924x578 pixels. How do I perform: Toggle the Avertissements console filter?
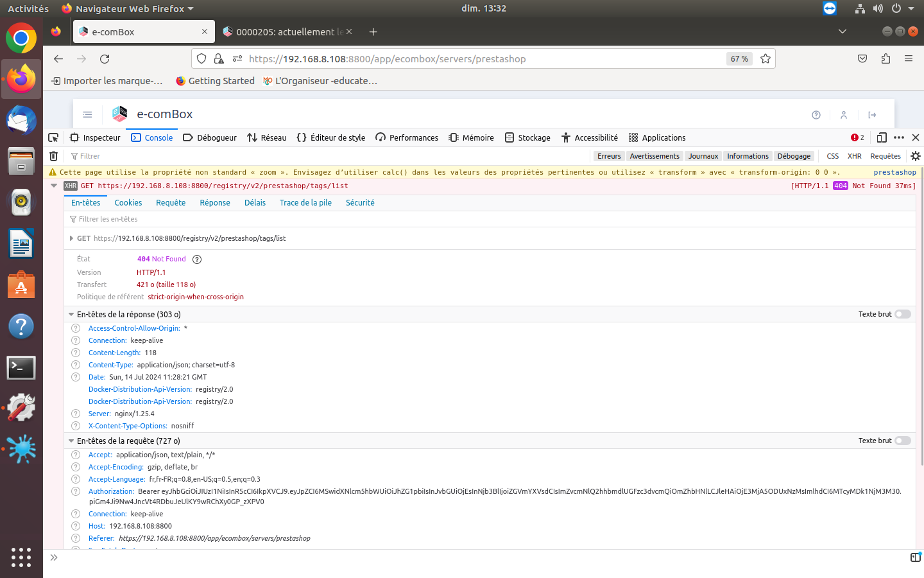654,156
